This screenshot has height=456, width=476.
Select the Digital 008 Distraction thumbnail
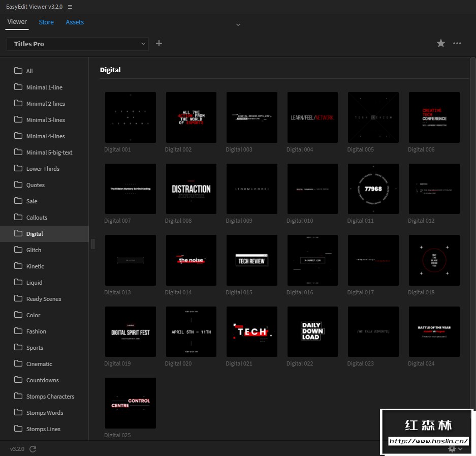(x=191, y=189)
